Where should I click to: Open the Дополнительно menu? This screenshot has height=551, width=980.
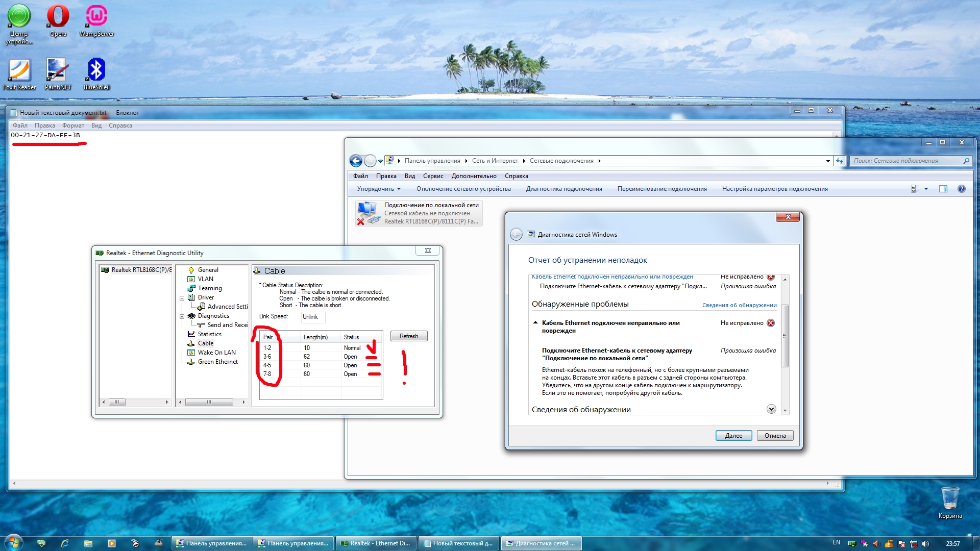pos(474,176)
